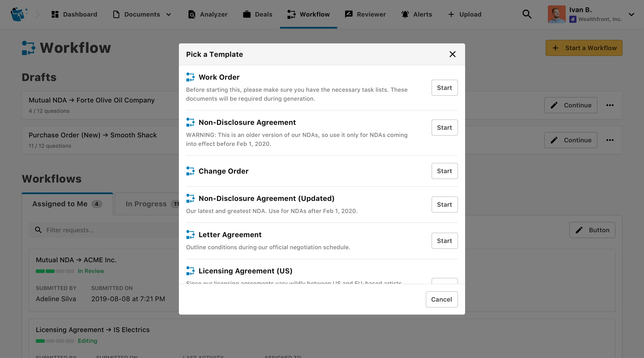Click the Dashboard grid icon
This screenshot has height=358, width=644.
55,14
